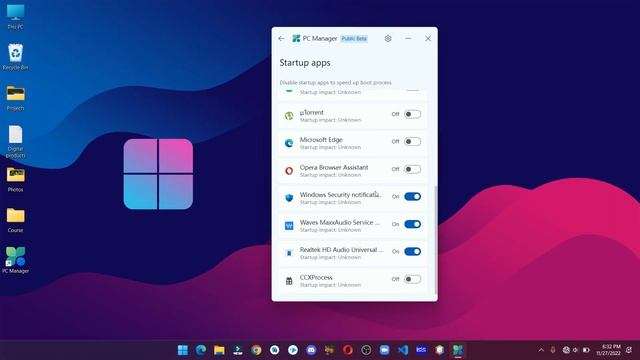Click the startup apps list scrollbar
Screen dimensions: 640x360
tap(435, 240)
